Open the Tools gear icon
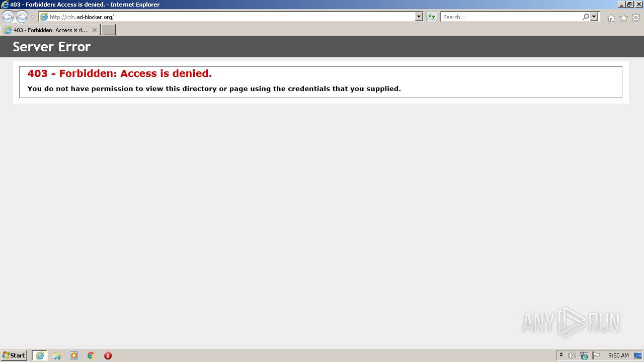 tap(636, 18)
